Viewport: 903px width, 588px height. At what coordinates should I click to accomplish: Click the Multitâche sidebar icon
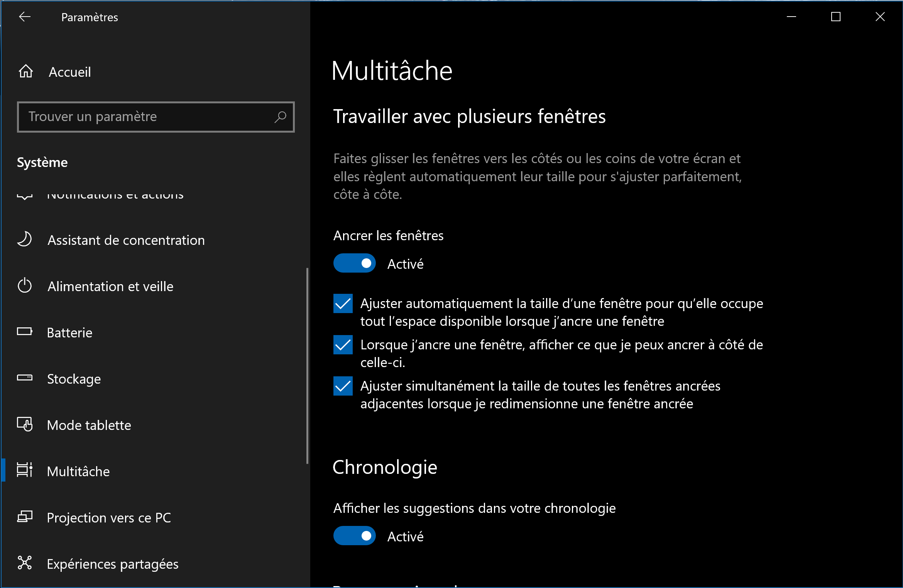(25, 470)
